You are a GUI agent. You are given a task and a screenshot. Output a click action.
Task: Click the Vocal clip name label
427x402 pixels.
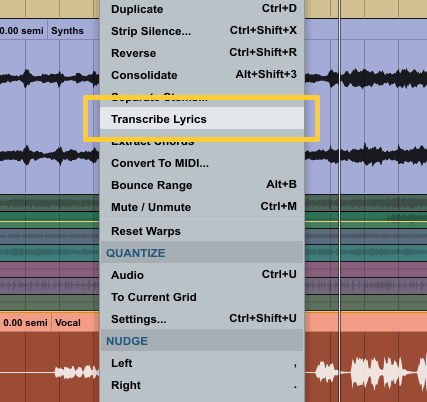[x=68, y=323]
